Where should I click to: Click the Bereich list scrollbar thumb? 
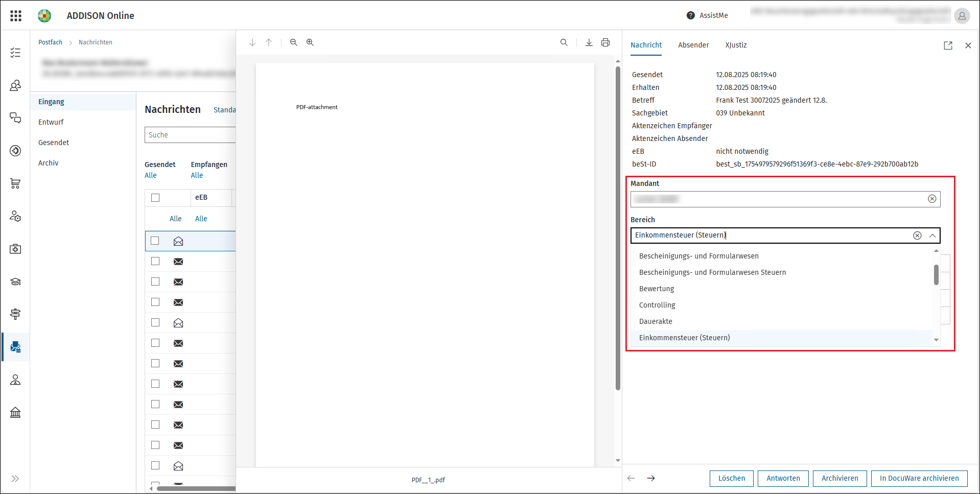936,275
